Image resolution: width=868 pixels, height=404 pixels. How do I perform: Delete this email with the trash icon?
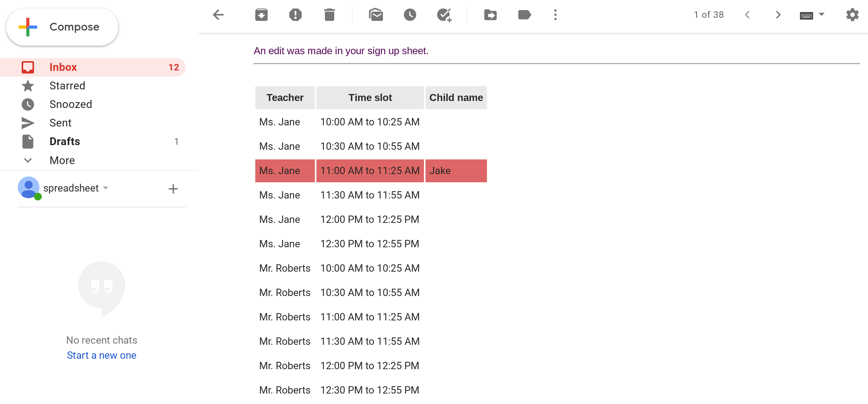(x=330, y=15)
